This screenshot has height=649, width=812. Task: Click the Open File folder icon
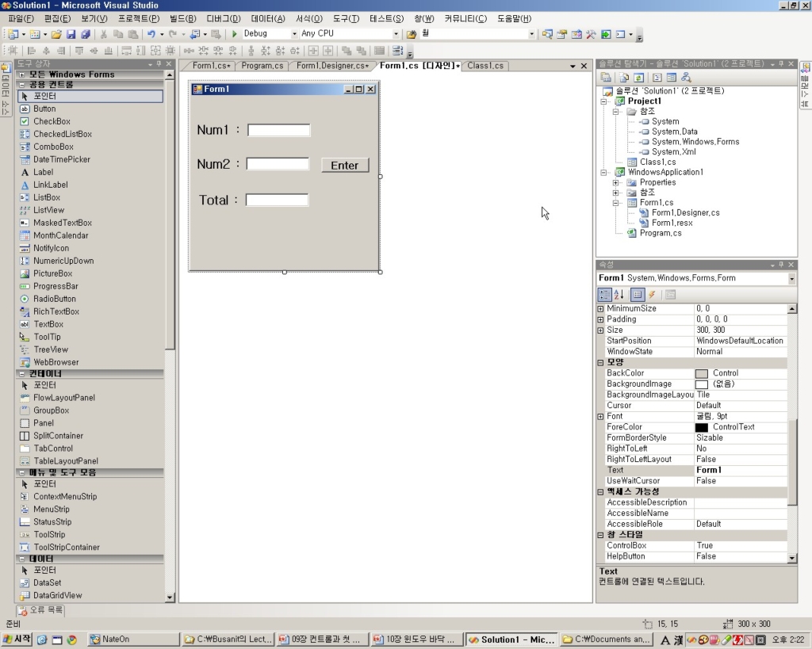tap(56, 34)
